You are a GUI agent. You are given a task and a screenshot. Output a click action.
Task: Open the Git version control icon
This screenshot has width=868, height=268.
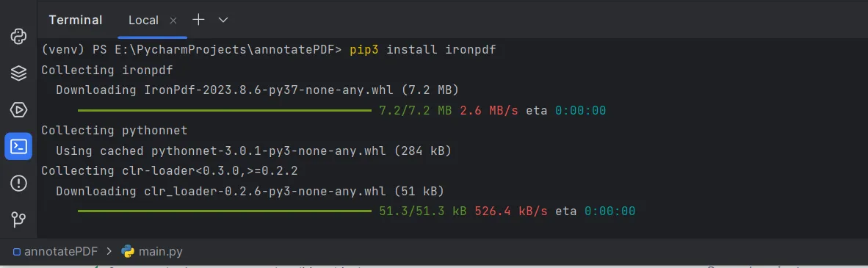tap(18, 220)
